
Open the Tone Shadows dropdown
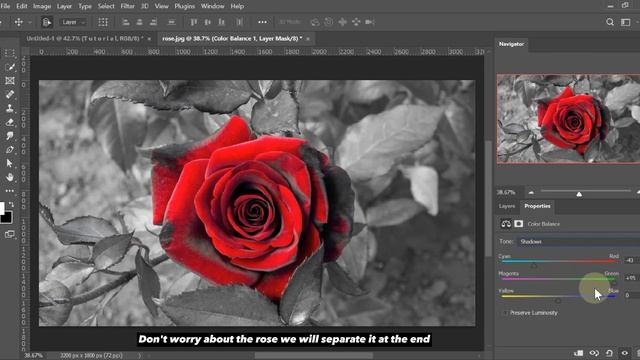point(579,242)
